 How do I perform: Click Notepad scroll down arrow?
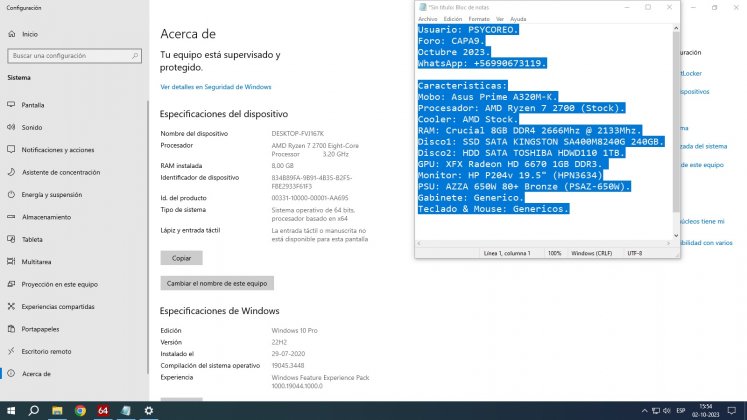click(676, 236)
